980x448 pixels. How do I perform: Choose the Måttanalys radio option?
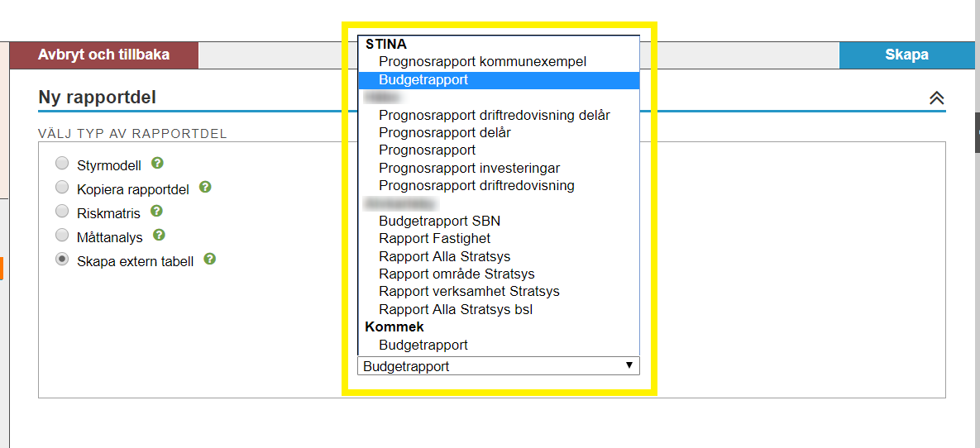62,236
